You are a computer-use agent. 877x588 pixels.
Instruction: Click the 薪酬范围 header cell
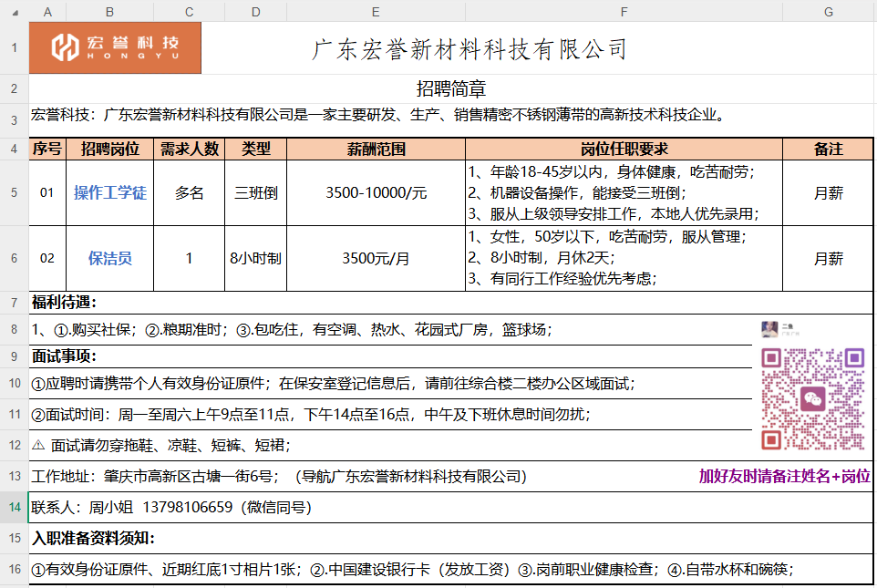(x=376, y=149)
